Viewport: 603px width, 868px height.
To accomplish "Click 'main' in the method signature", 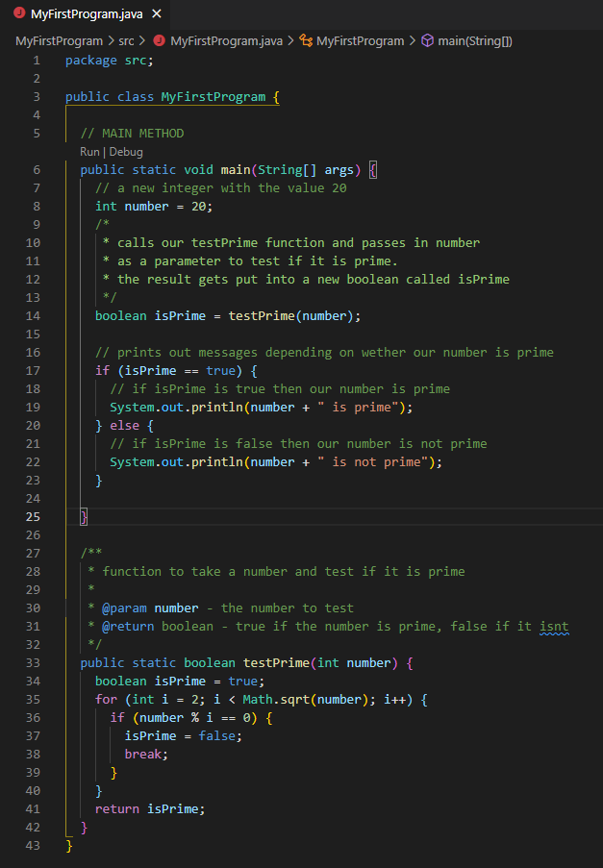I will [x=236, y=170].
